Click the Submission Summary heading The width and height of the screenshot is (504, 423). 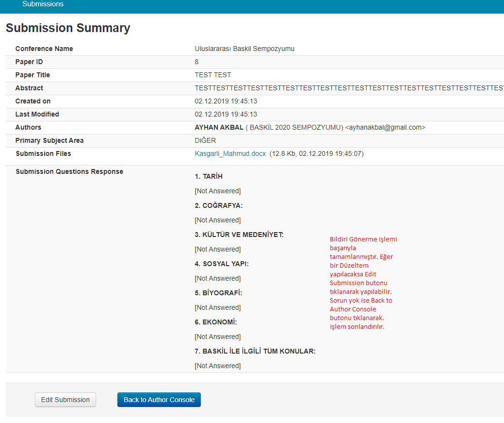pyautogui.click(x=68, y=28)
